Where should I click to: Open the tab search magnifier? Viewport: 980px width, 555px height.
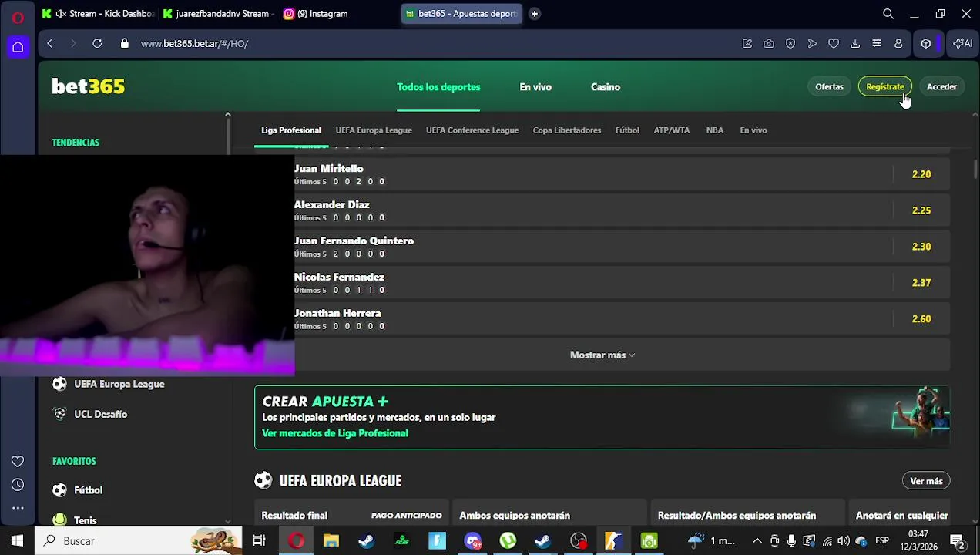pos(888,14)
